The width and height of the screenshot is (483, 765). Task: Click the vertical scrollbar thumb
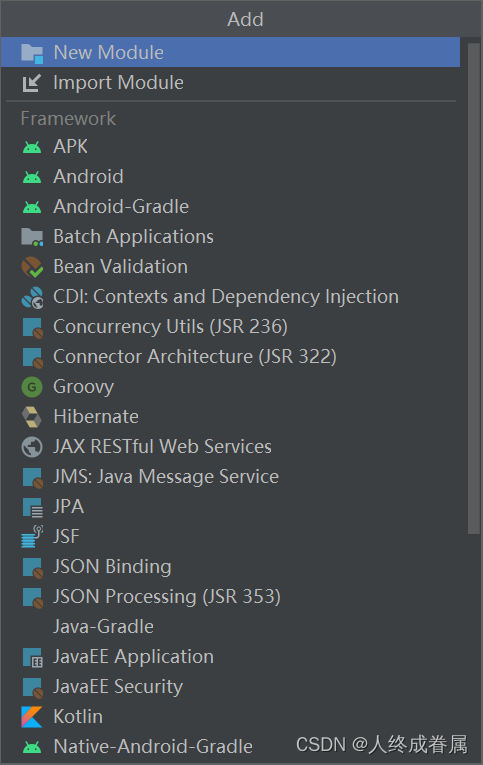click(473, 289)
